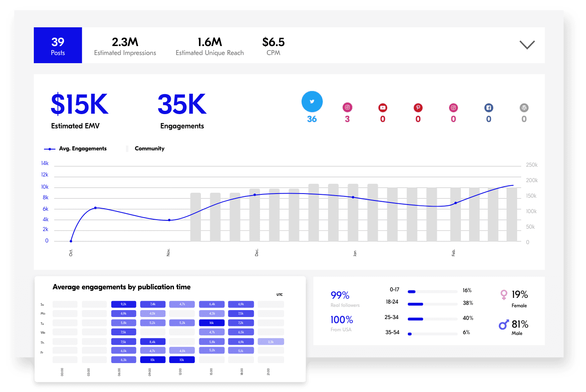Image resolution: width=586 pixels, height=392 pixels.
Task: Click the WordPress channel icon
Action: pos(524,107)
